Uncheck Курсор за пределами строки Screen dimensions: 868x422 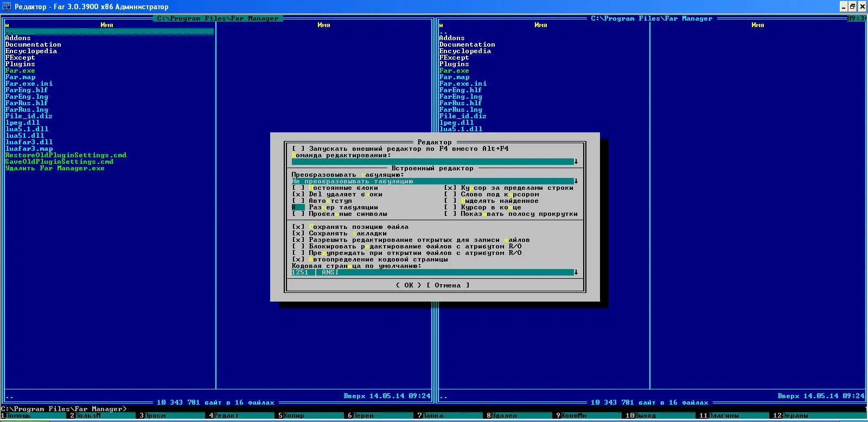click(450, 188)
